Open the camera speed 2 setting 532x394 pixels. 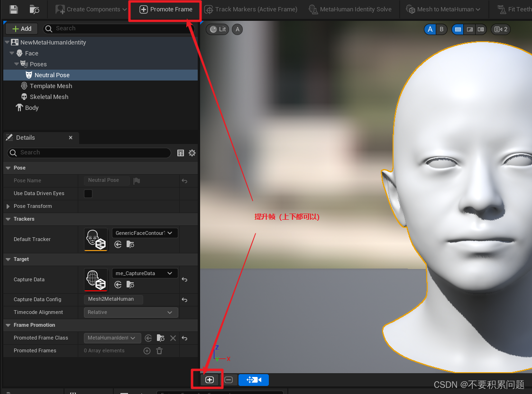pyautogui.click(x=501, y=29)
